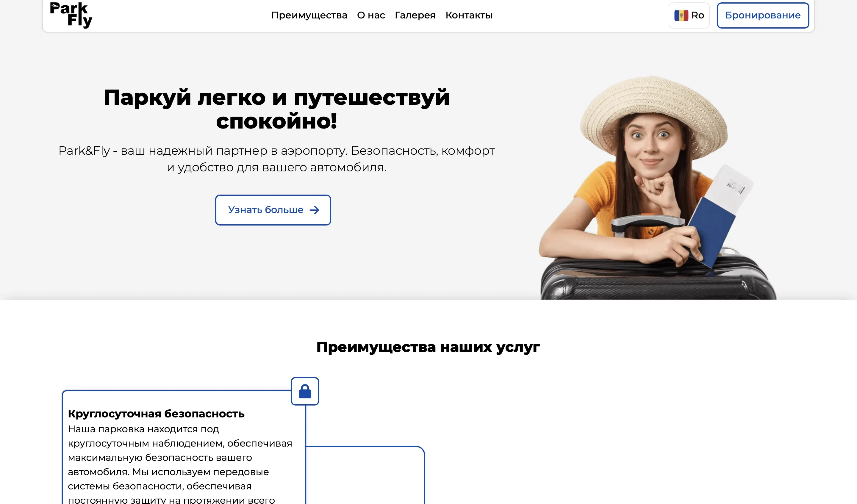The image size is (857, 504).
Task: Select the second benefits card outline
Action: click(x=366, y=476)
